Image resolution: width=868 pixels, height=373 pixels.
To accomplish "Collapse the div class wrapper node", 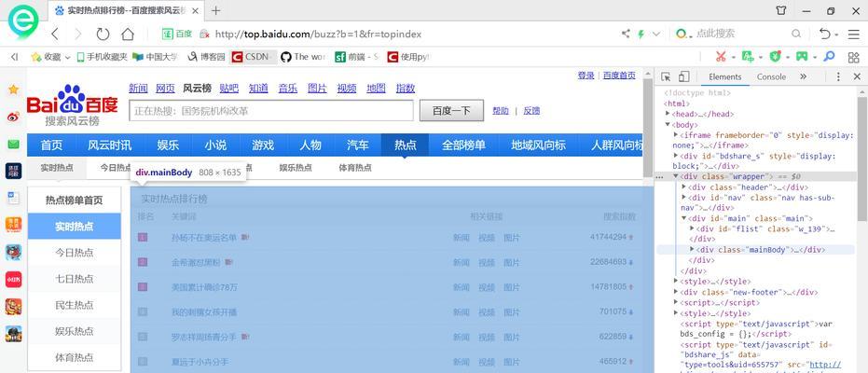I will (675, 176).
